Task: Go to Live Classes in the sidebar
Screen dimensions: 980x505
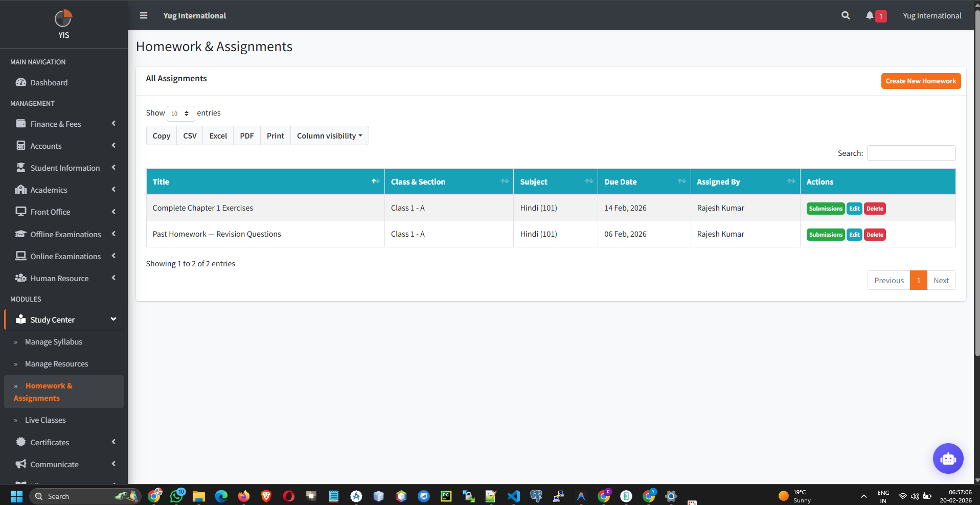Action: (x=45, y=420)
